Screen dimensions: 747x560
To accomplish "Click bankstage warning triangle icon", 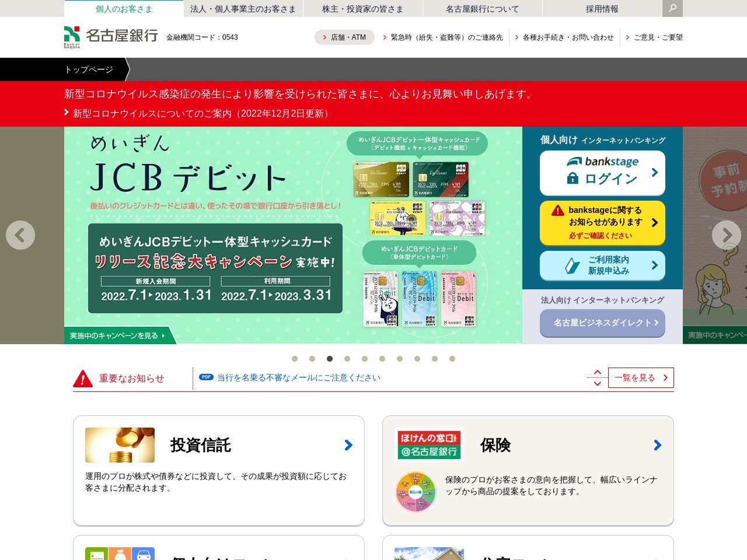I will tap(558, 211).
